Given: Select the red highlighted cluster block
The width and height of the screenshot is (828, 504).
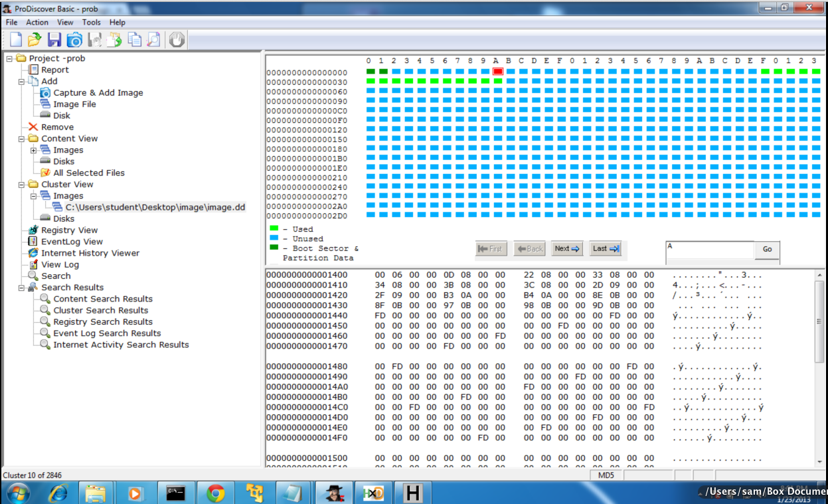Looking at the screenshot, I should click(498, 71).
